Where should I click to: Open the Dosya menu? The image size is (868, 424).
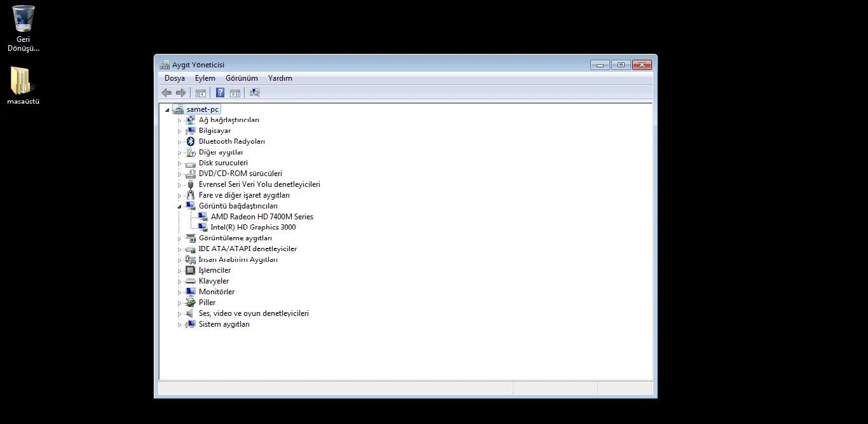click(175, 78)
